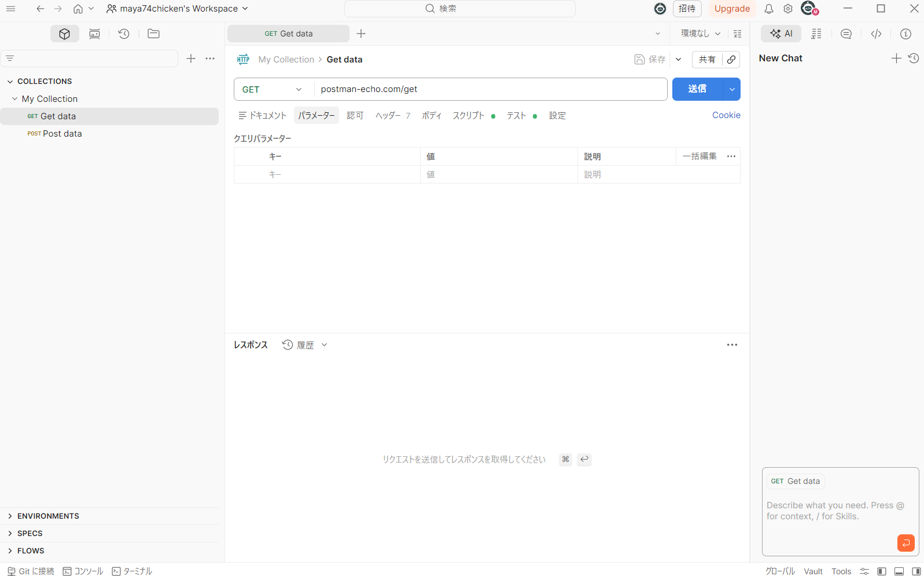Copy the request link icon
The height and width of the screenshot is (576, 924).
(x=731, y=60)
